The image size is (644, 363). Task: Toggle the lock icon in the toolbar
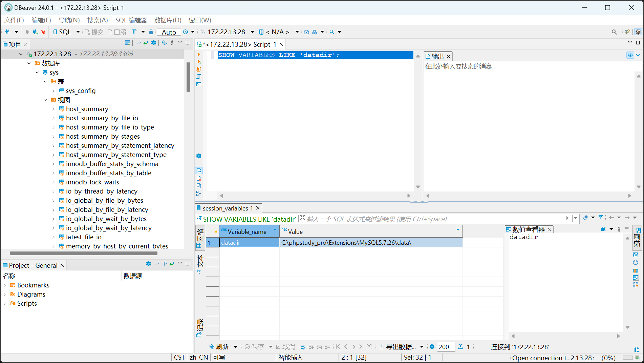151,32
